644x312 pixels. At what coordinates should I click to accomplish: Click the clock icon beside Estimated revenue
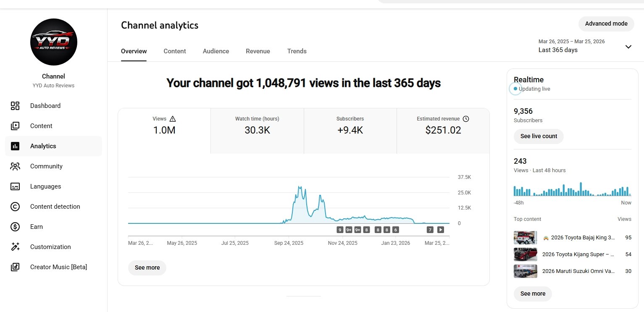tap(465, 119)
